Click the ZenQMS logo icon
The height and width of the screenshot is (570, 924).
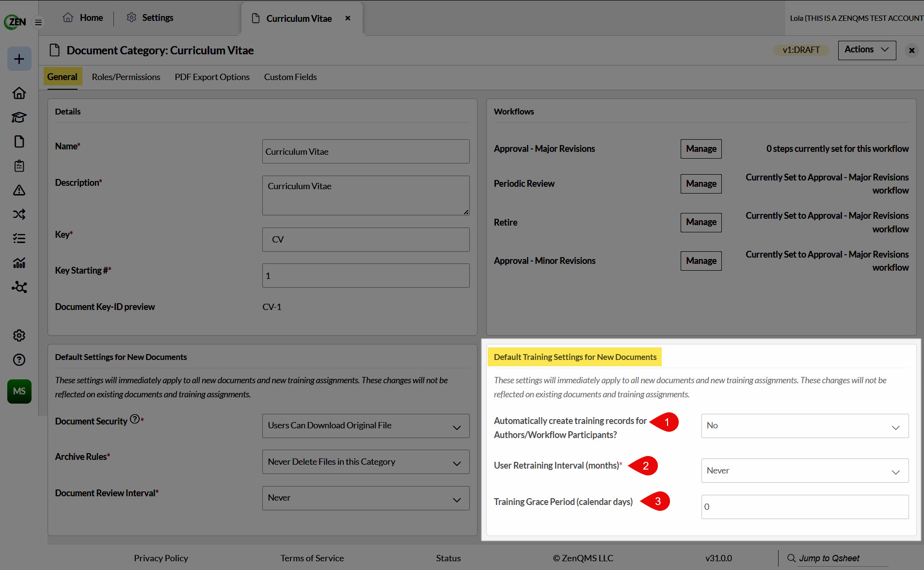[x=15, y=22]
